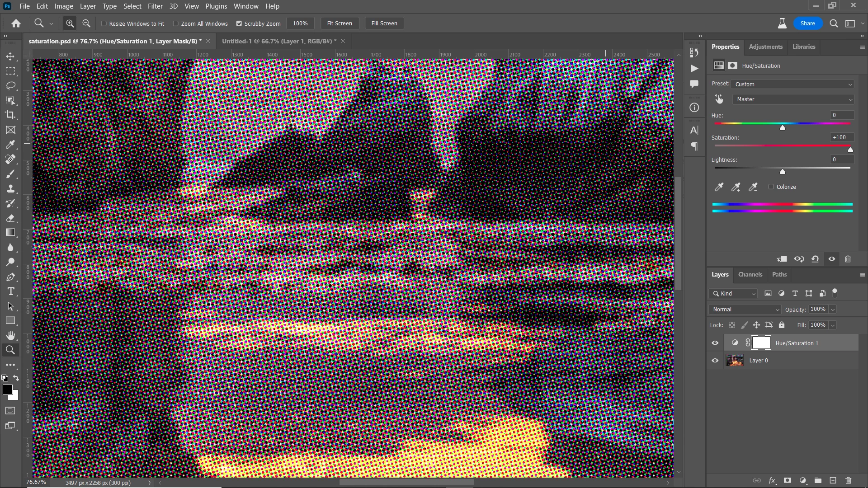
Task: Select the Crop tool
Action: [x=10, y=115]
